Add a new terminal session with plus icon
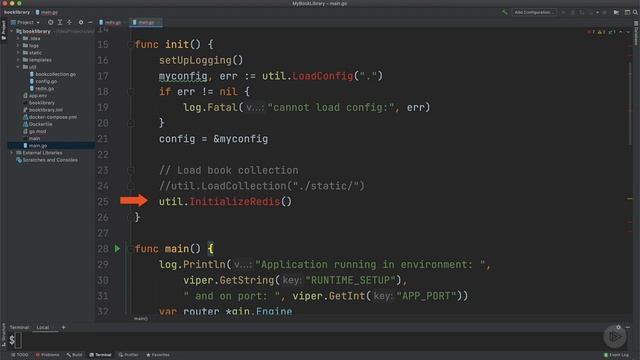 point(63,327)
